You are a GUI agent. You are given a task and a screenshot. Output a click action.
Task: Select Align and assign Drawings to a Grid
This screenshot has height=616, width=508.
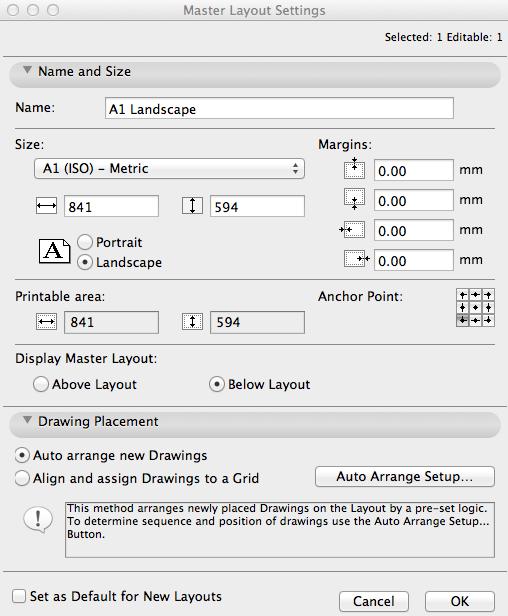pos(137,478)
